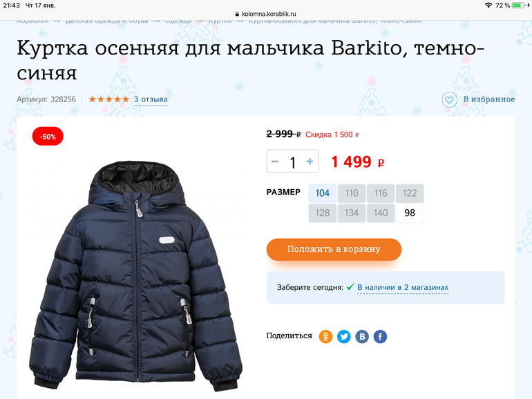This screenshot has width=532, height=399.
Task: Share product via Facebook icon
Action: 380,337
